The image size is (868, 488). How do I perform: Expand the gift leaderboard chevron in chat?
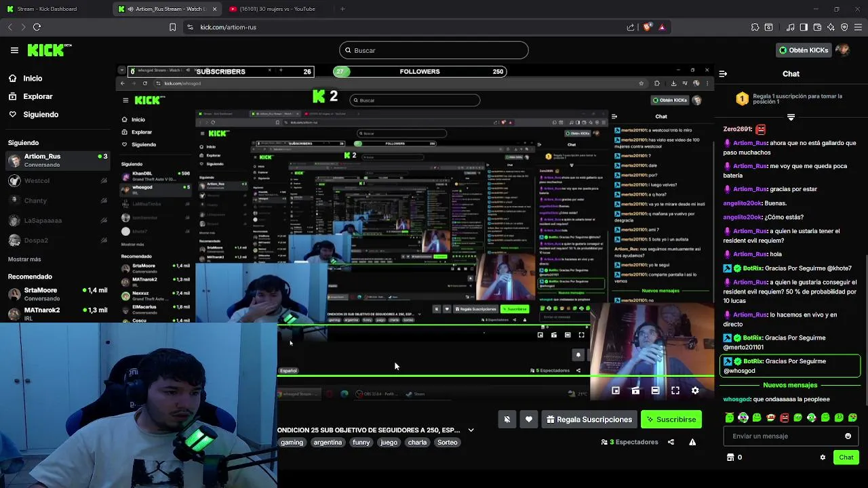(791, 117)
